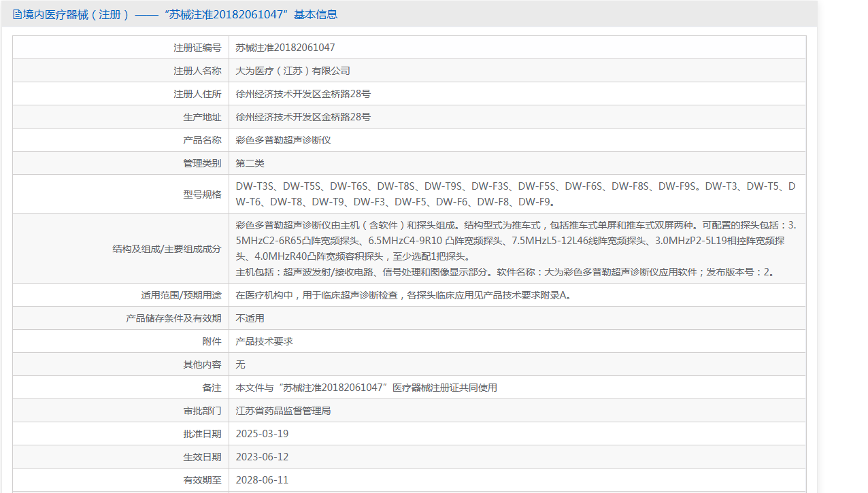The height and width of the screenshot is (493, 868).
Task: Select the 第二类 category value
Action: click(x=250, y=163)
